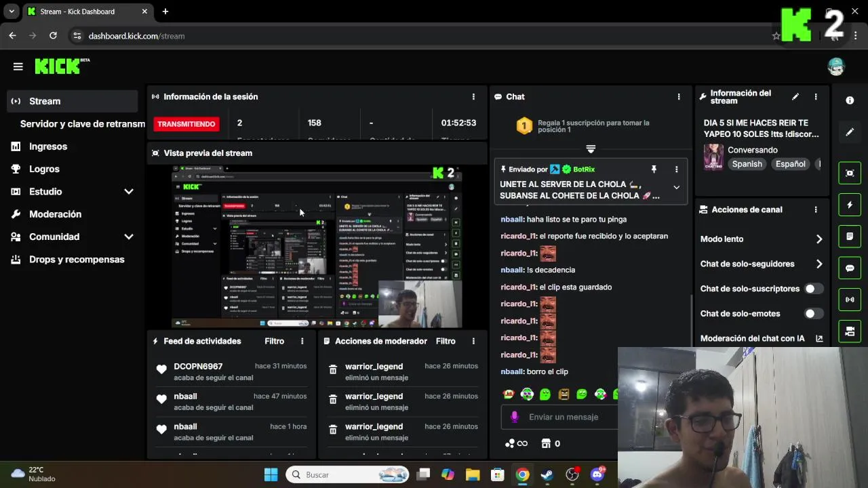
Task: Toggle the session info broadcast button in the right sidebar
Action: coord(850,300)
